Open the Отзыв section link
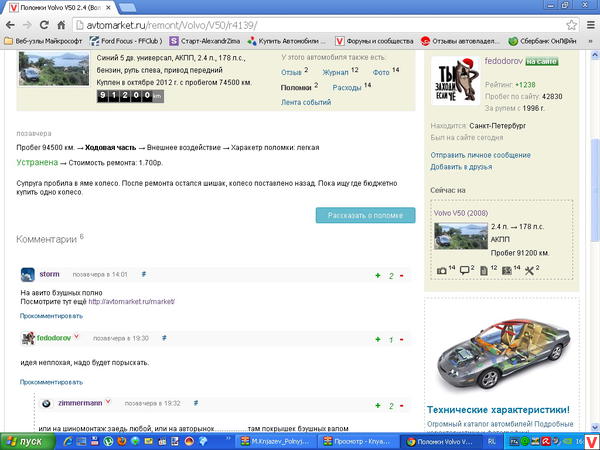Screen dimensions: 600x450 point(291,72)
